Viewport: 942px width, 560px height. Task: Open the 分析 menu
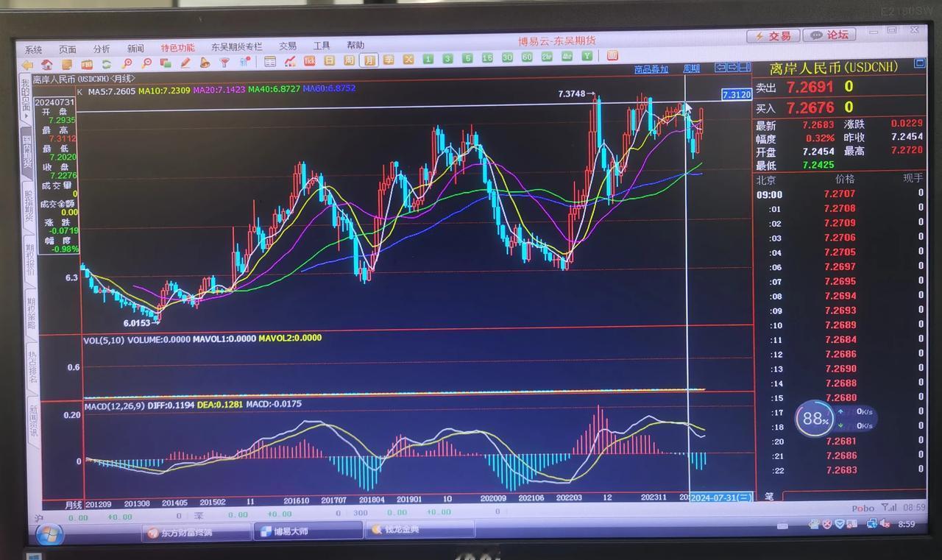[x=102, y=49]
